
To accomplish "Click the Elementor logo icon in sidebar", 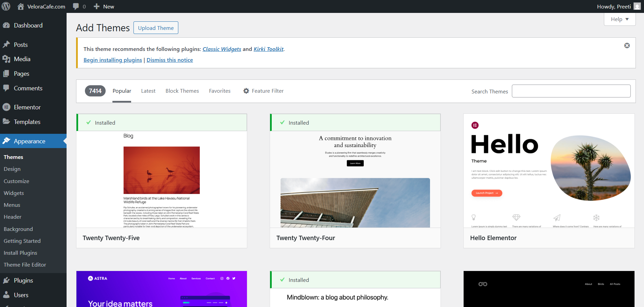I will [x=6, y=107].
